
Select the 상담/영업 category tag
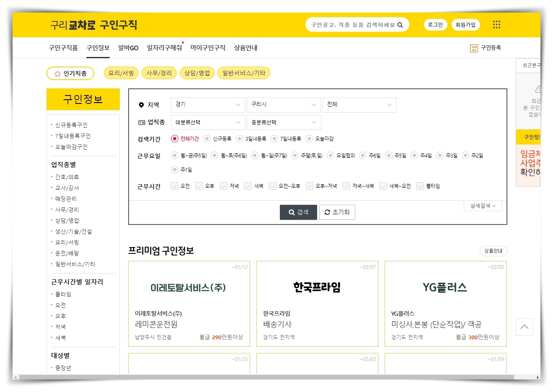coord(197,73)
